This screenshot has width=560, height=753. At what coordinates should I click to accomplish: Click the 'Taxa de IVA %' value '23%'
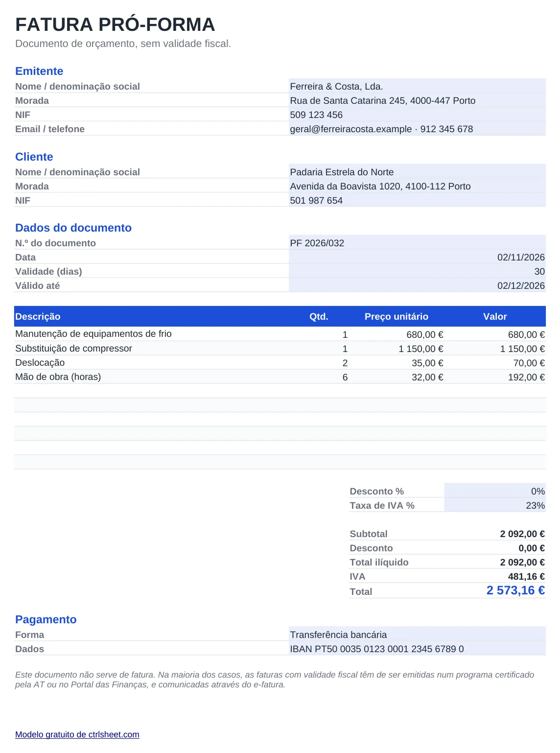pos(536,505)
